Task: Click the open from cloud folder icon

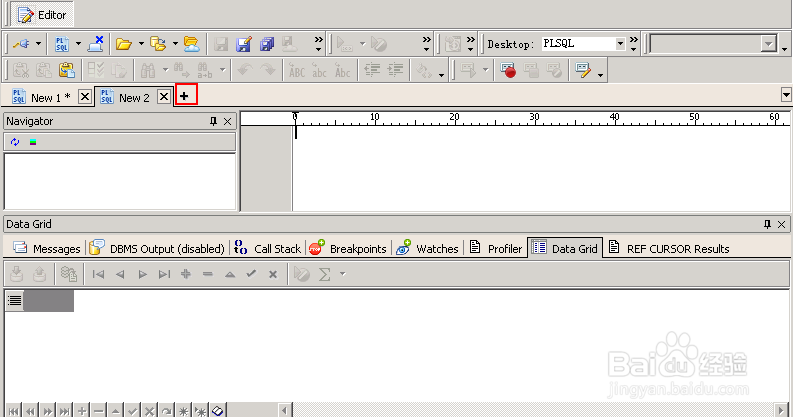Action: point(192,44)
